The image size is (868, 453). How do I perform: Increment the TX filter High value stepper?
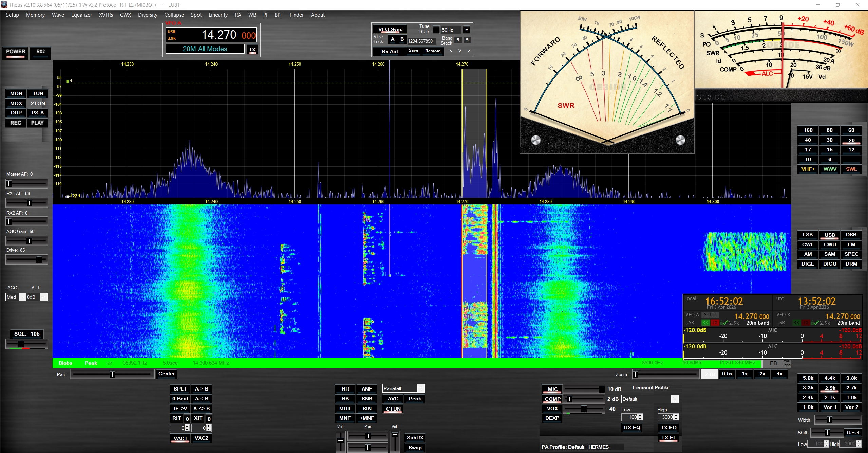[676, 415]
